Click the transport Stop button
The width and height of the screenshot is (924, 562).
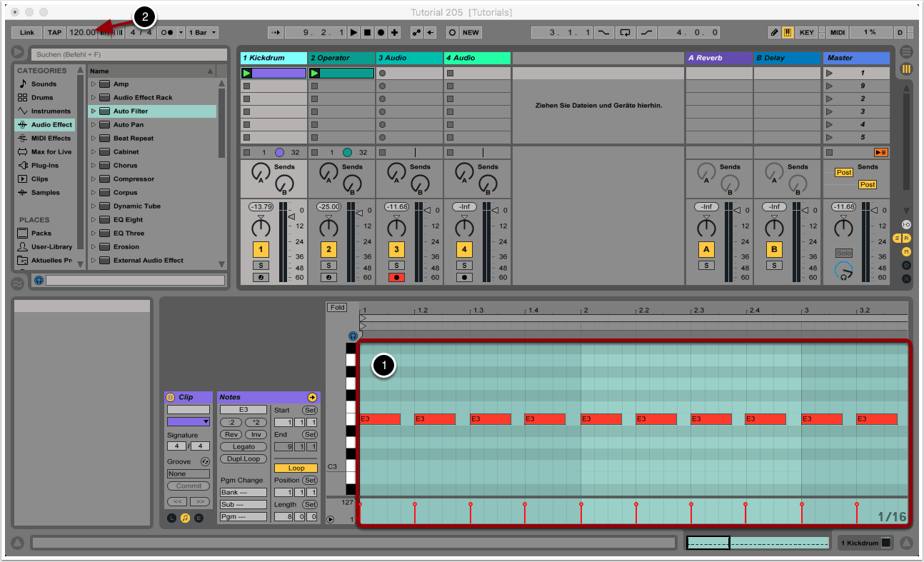[x=367, y=32]
